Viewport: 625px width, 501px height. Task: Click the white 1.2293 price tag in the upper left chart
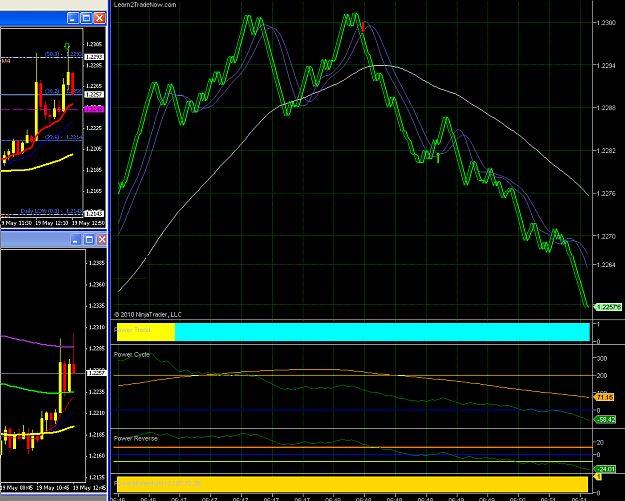pyautogui.click(x=94, y=57)
